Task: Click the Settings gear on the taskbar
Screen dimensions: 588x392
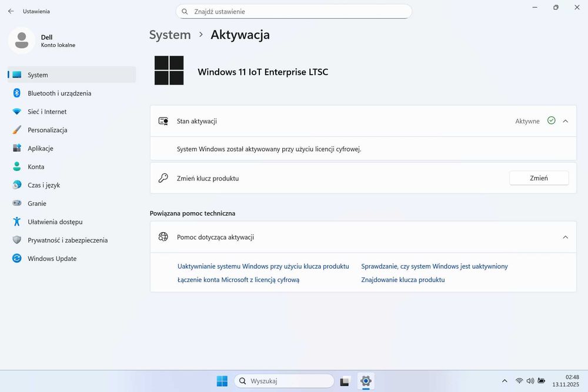Action: 366,381
